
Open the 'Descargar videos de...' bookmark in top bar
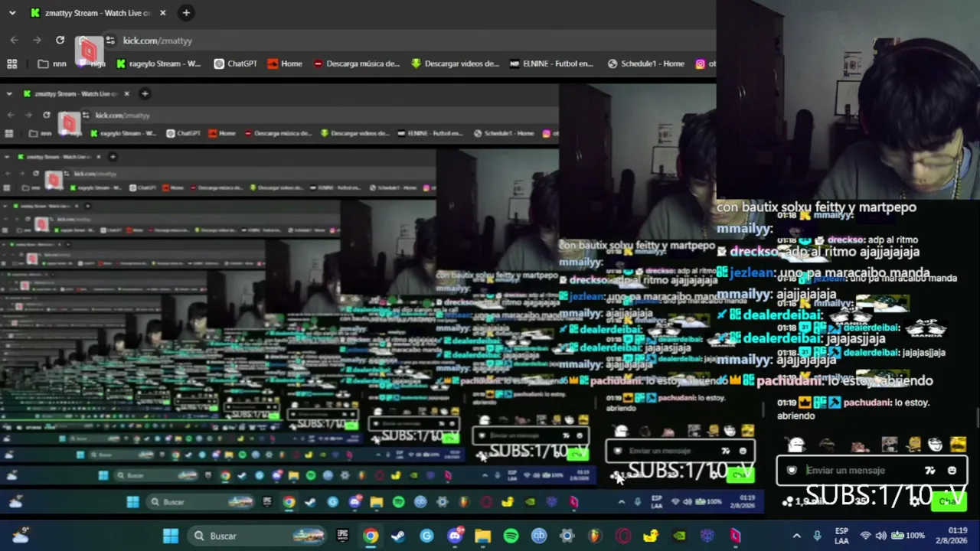tap(455, 64)
